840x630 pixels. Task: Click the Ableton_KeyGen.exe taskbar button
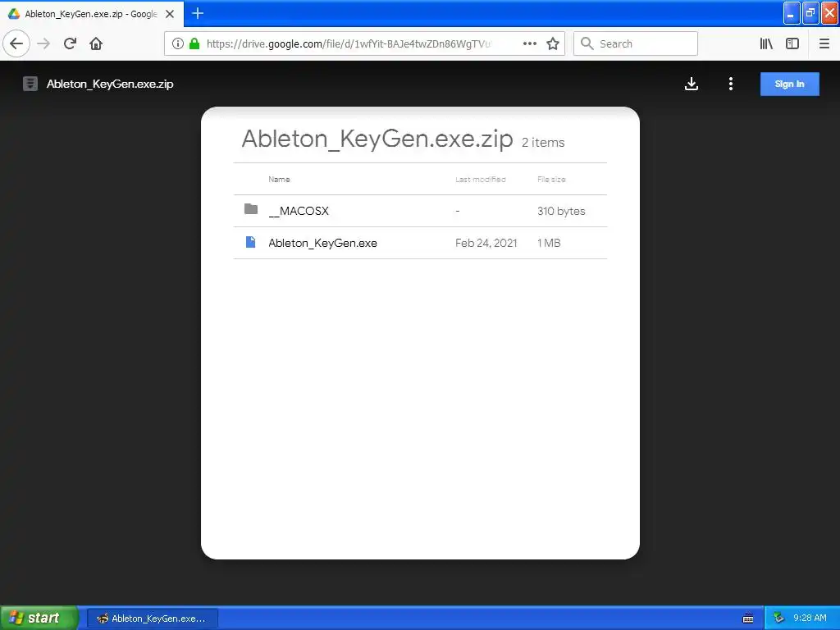152,619
